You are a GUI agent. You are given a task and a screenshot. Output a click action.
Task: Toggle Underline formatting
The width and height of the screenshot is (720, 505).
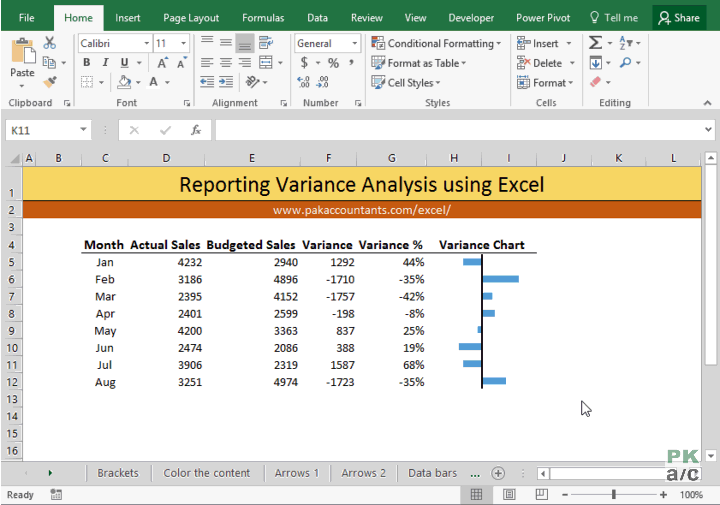(124, 62)
